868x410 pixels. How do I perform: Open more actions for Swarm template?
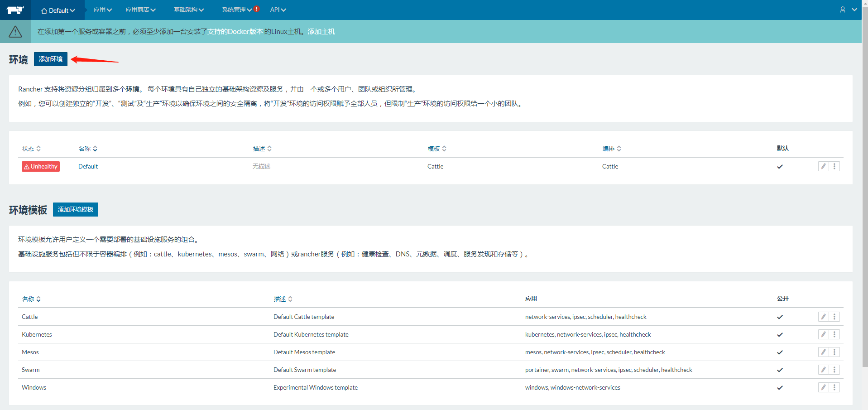[x=834, y=370]
